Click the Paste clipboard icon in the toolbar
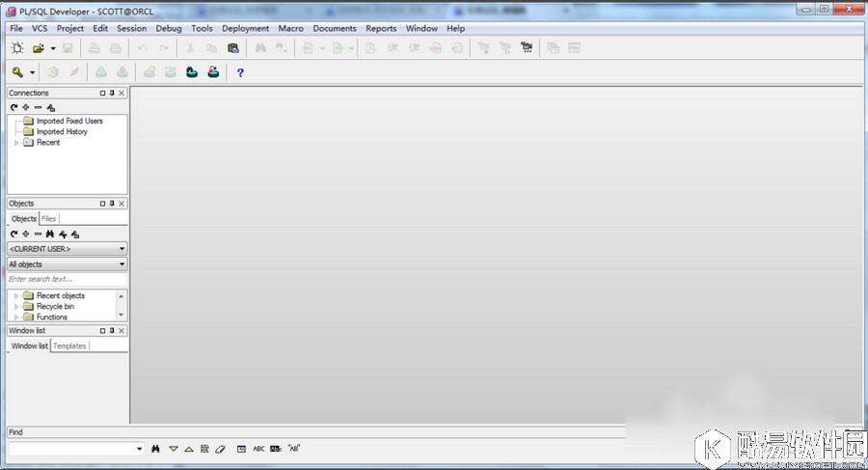The height and width of the screenshot is (470, 868). pyautogui.click(x=233, y=48)
